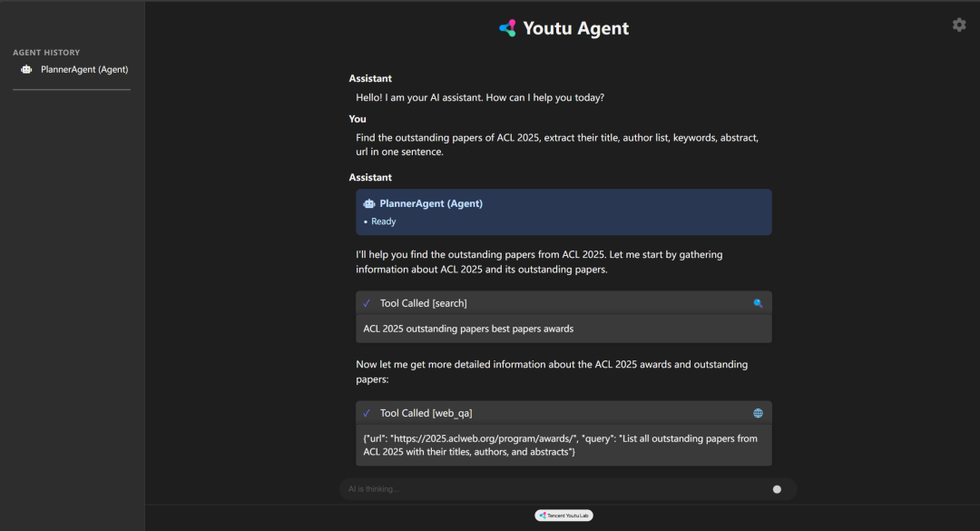
Task: Click the globe icon on web_qa tool
Action: point(758,413)
